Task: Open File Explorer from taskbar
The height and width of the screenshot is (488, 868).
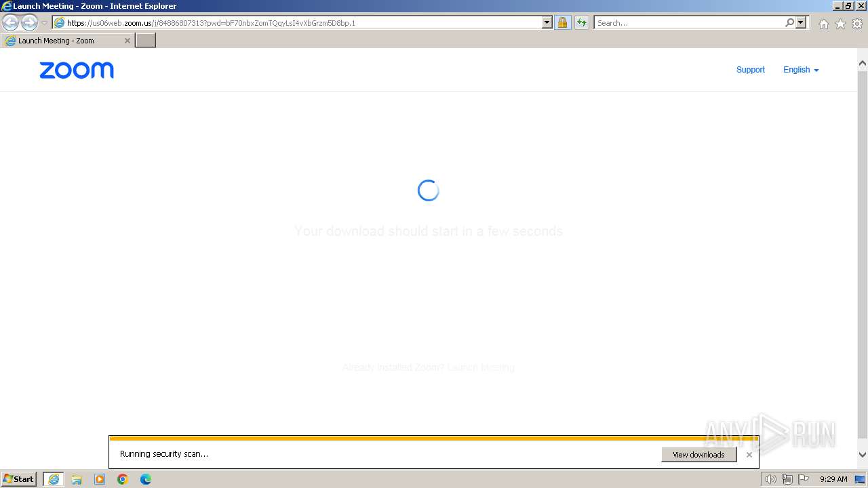Action: point(77,479)
